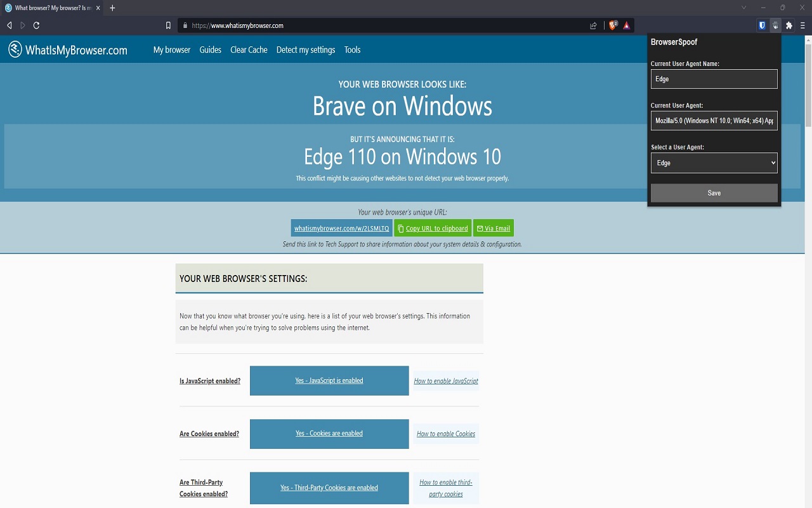Open the 'Select a User Agent' dropdown

click(x=714, y=163)
